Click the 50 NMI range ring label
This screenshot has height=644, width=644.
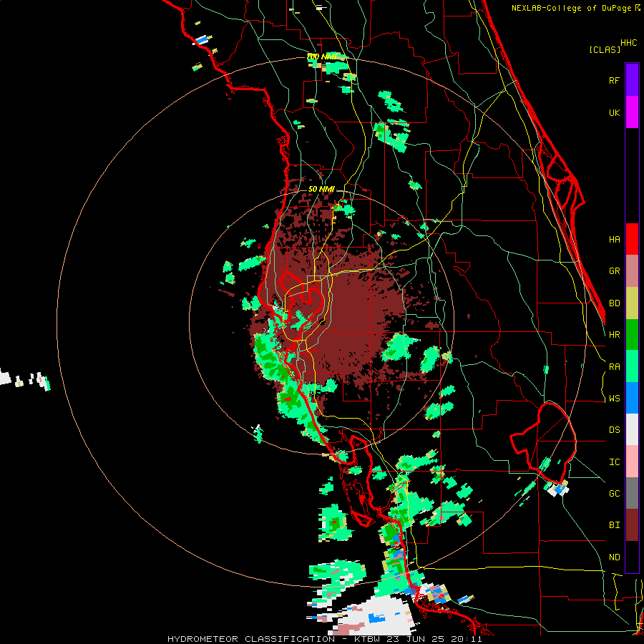pyautogui.click(x=321, y=189)
